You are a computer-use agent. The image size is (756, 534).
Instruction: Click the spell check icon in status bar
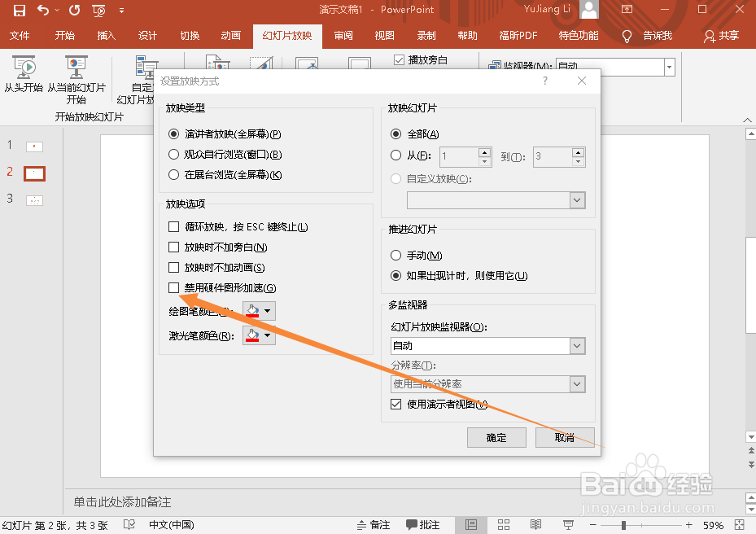point(129,525)
